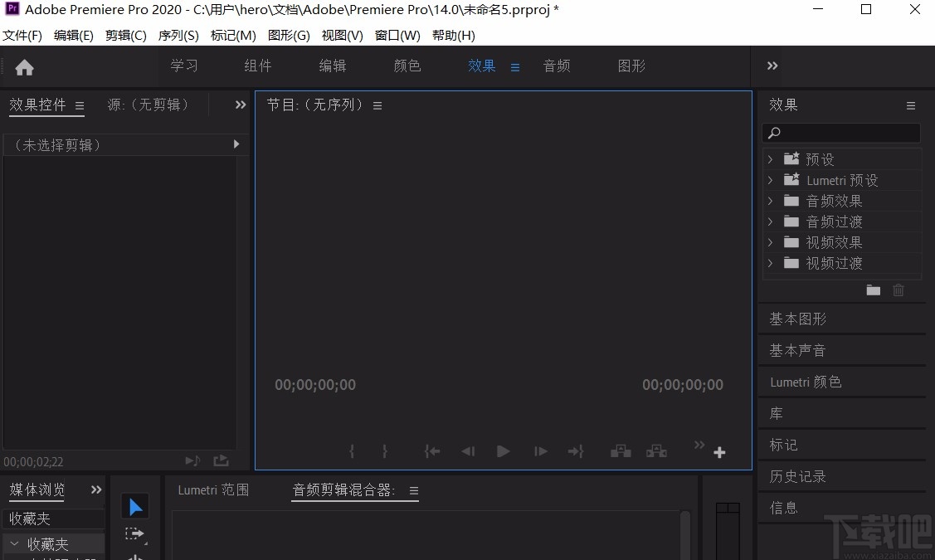Open the 序列(S) menu

pos(178,35)
